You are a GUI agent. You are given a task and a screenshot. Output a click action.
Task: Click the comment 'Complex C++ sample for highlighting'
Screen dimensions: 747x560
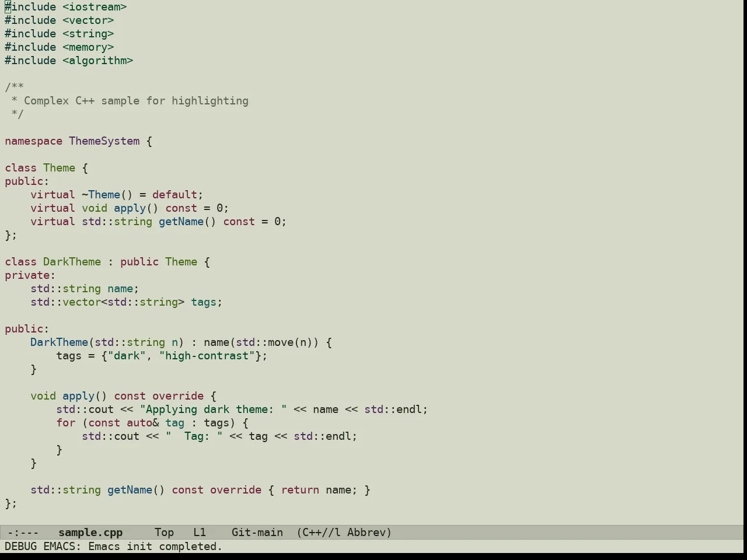[x=136, y=101]
